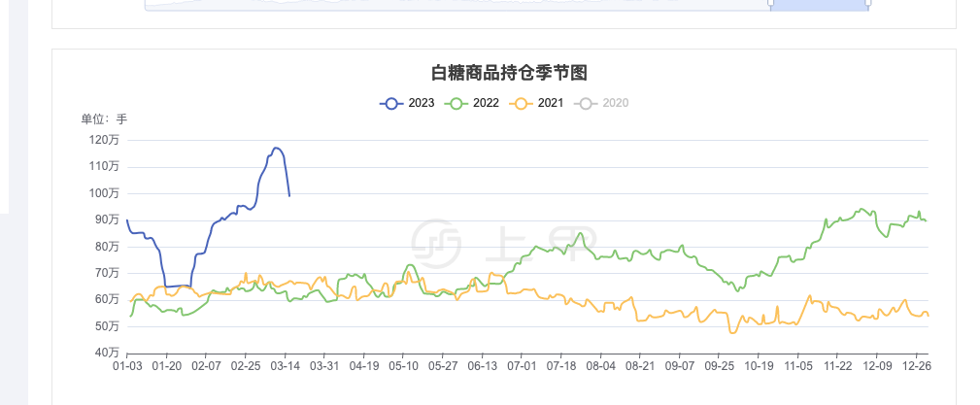Click the highlighted zoom range bar
Screen dimensions: 980x405
(820, 5)
